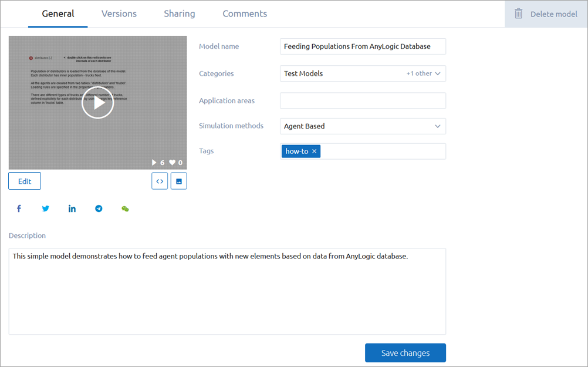The image size is (588, 367).
Task: Share the model via Telegram
Action: [98, 208]
